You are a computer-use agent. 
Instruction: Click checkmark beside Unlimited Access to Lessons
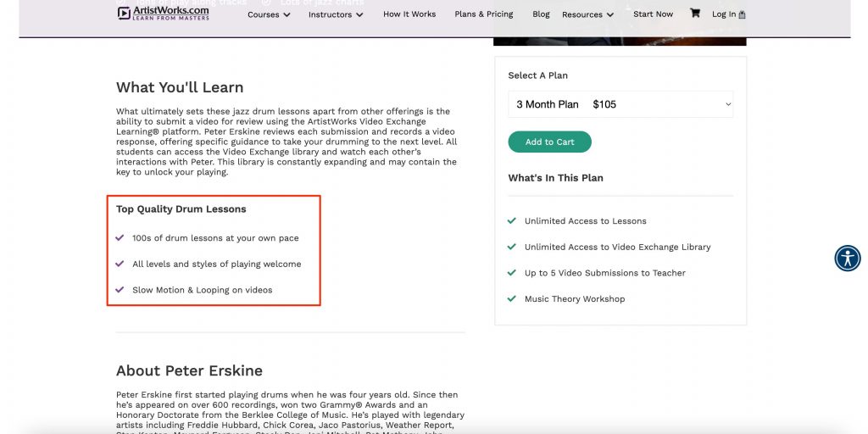[512, 220]
